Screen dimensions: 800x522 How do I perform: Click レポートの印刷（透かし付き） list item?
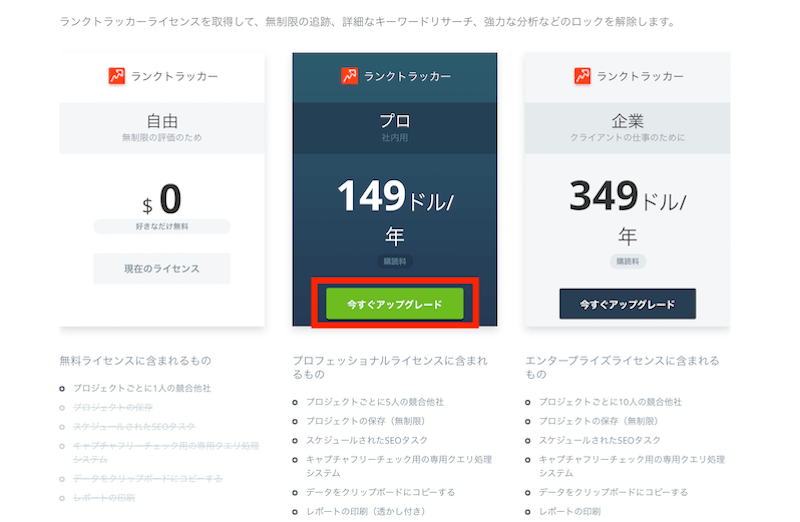click(x=366, y=511)
